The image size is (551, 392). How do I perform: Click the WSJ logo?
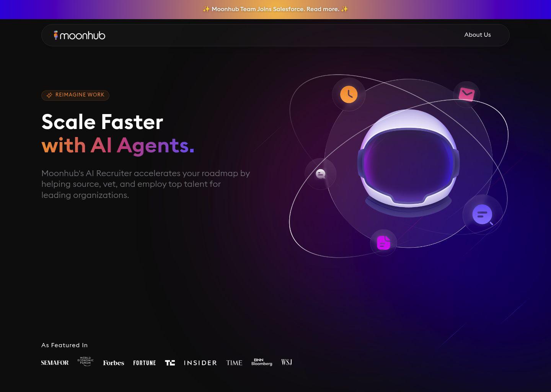[x=286, y=362]
